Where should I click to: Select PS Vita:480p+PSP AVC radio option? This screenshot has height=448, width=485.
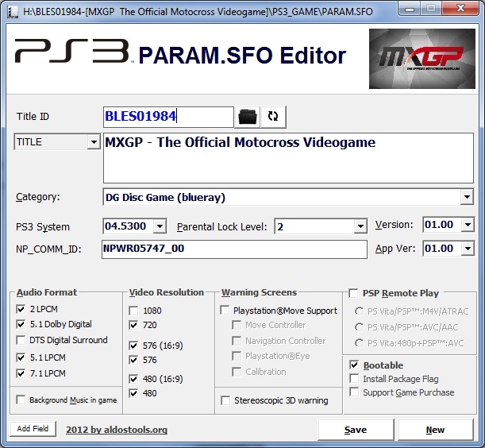tap(359, 342)
